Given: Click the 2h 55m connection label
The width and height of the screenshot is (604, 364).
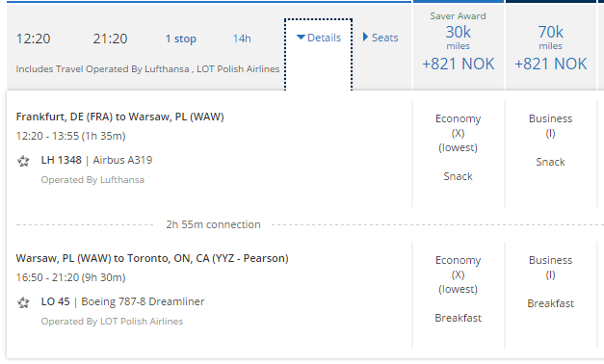Looking at the screenshot, I should (213, 224).
